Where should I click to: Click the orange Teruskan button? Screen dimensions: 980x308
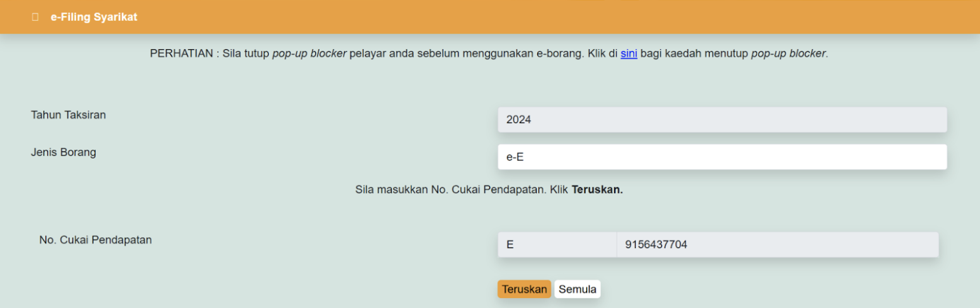click(524, 289)
